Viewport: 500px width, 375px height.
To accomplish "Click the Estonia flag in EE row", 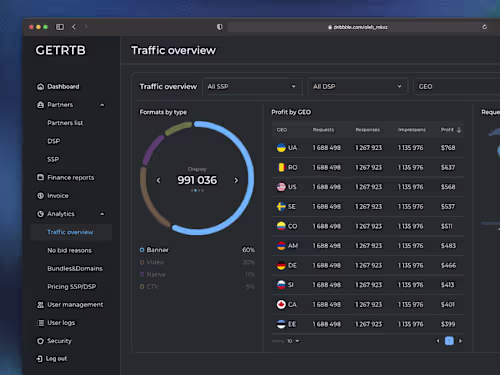I will 281,324.
